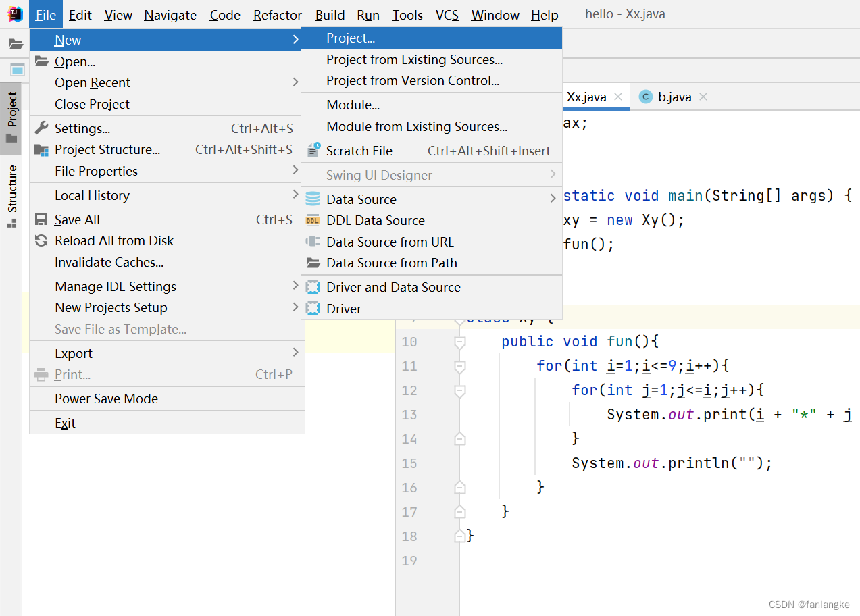Open the Code menu
860x616 pixels.
225,15
